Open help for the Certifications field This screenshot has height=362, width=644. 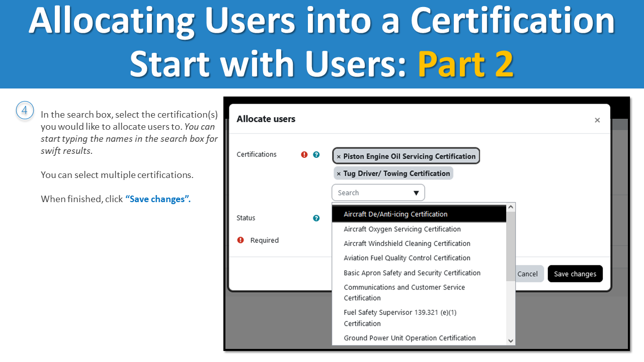[316, 155]
